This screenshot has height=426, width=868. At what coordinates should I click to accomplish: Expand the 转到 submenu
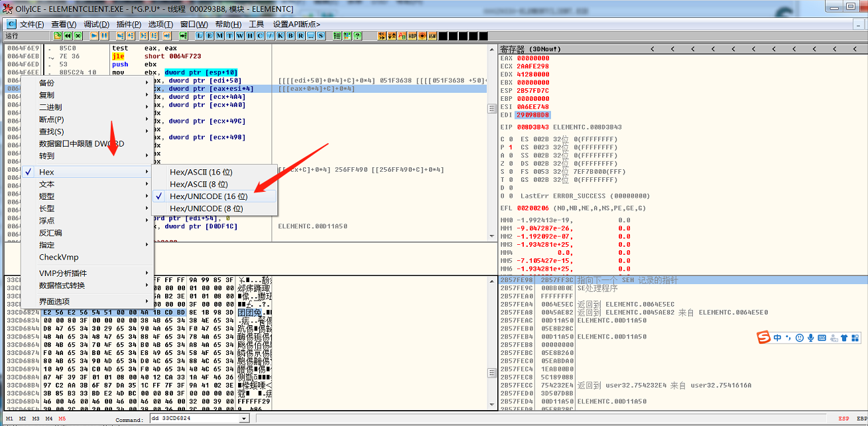coord(86,156)
